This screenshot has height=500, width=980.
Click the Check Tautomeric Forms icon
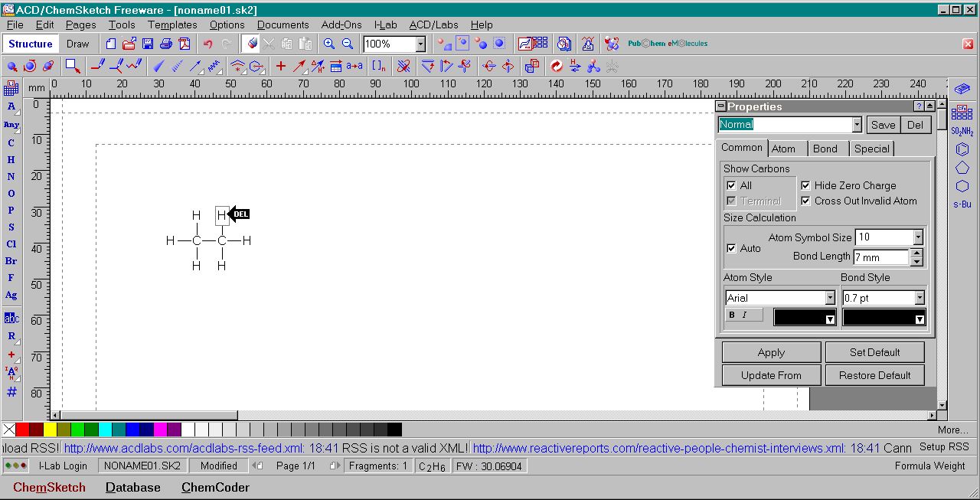tap(575, 66)
